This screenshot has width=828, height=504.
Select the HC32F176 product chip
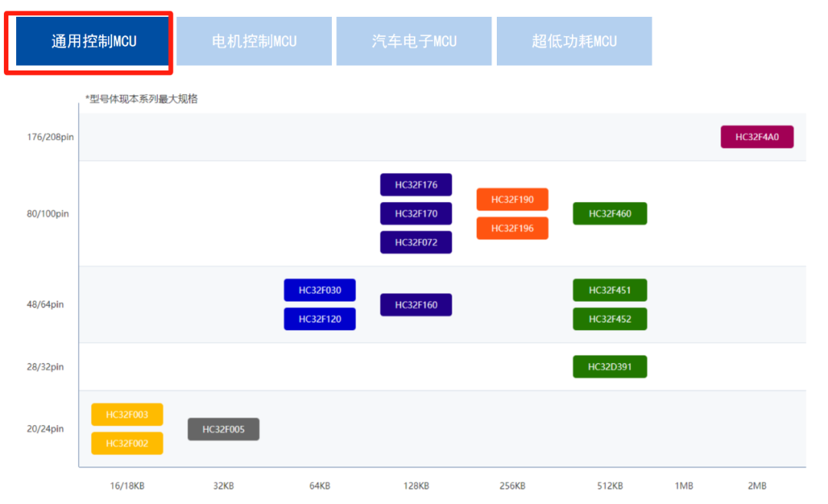click(416, 184)
